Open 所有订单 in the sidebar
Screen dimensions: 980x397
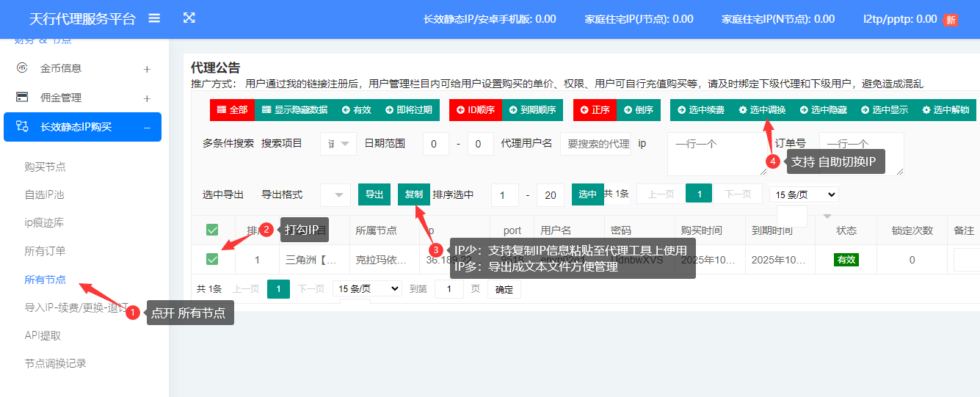pyautogui.click(x=45, y=251)
